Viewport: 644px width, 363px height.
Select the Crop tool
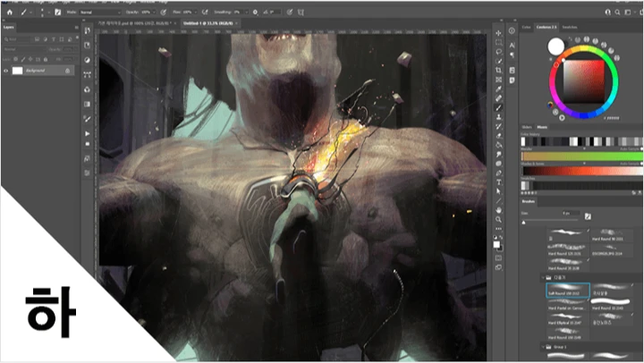point(498,71)
